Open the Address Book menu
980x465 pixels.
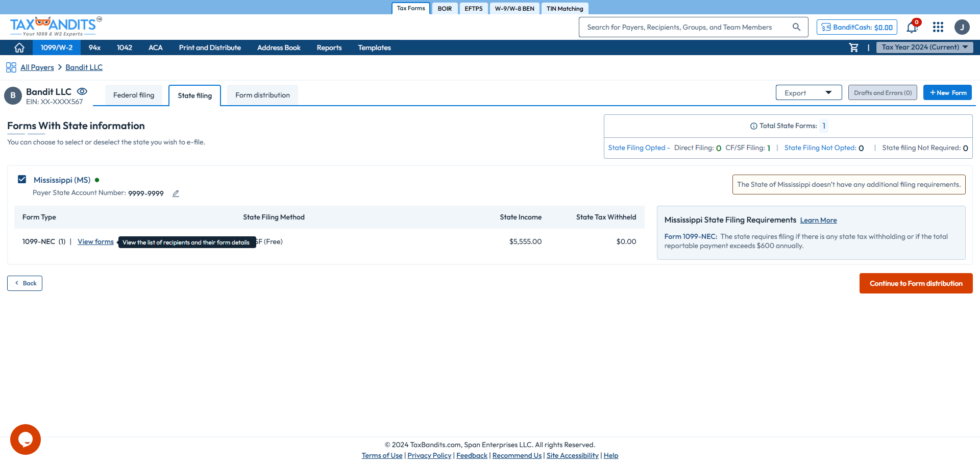pyautogui.click(x=279, y=47)
